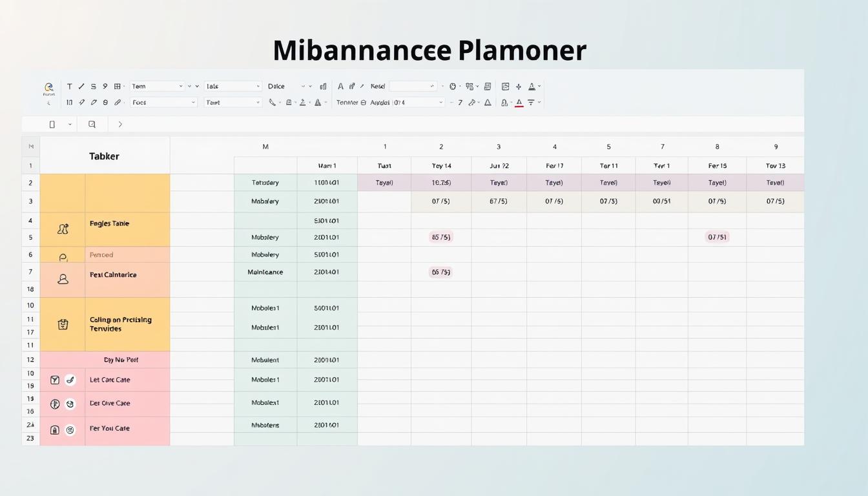The height and width of the screenshot is (496, 868).
Task: Click the table grid icon in toolbar
Action: (118, 86)
